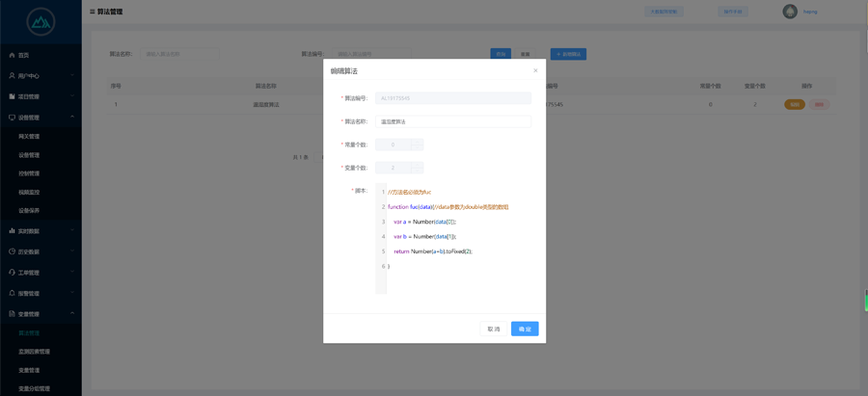Viewport: 868px width, 396px height.
Task: Click the 报警管理 bell icon
Action: (12, 293)
